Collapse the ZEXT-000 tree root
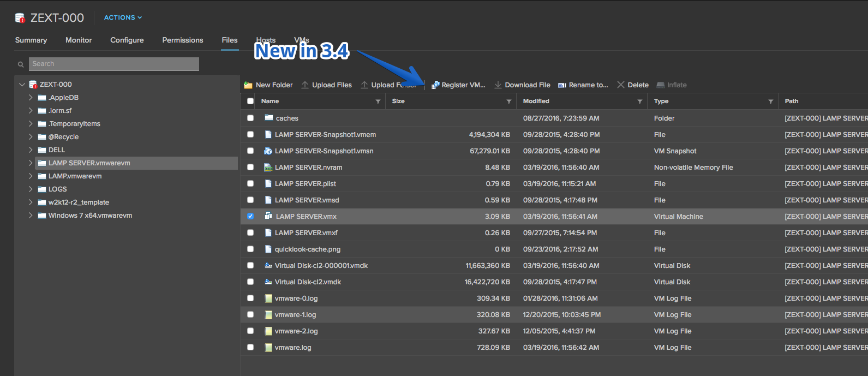The height and width of the screenshot is (376, 868). click(22, 85)
